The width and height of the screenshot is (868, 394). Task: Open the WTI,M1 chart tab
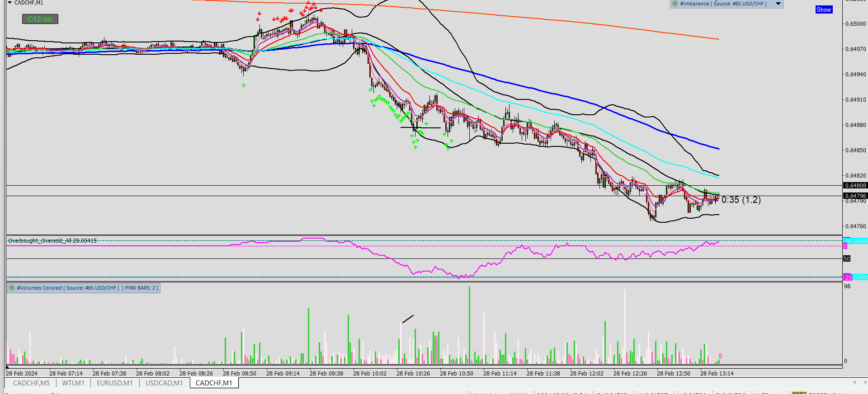coord(73,383)
